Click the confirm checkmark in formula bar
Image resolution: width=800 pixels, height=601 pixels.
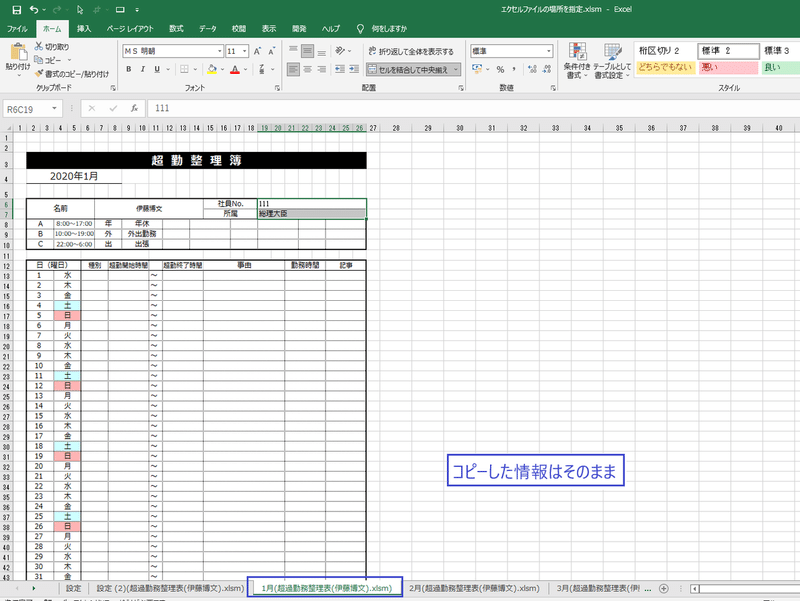click(x=113, y=108)
